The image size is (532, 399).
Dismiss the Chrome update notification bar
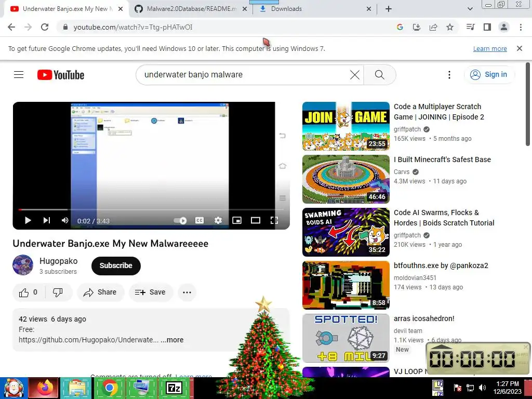520,48
